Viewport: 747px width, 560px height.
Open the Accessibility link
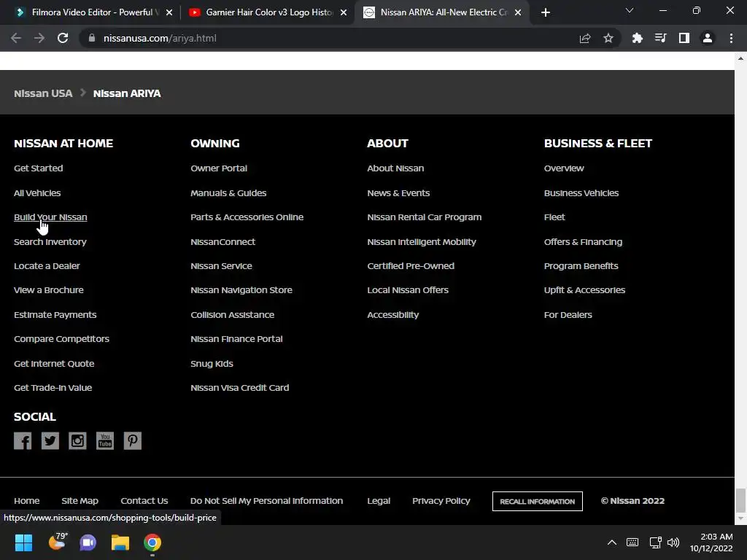click(x=393, y=315)
